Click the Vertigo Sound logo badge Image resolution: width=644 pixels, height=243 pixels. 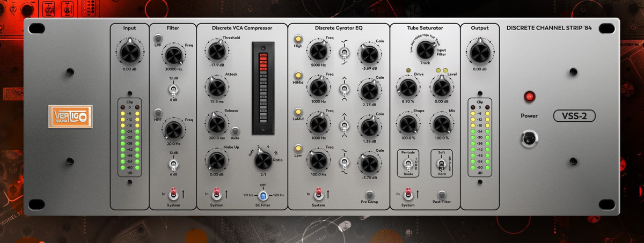pyautogui.click(x=70, y=117)
